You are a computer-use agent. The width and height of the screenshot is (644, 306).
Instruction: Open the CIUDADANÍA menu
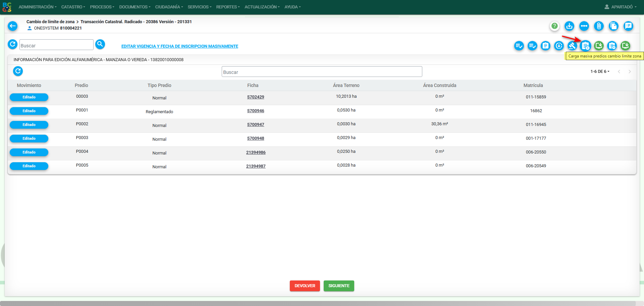click(x=169, y=7)
